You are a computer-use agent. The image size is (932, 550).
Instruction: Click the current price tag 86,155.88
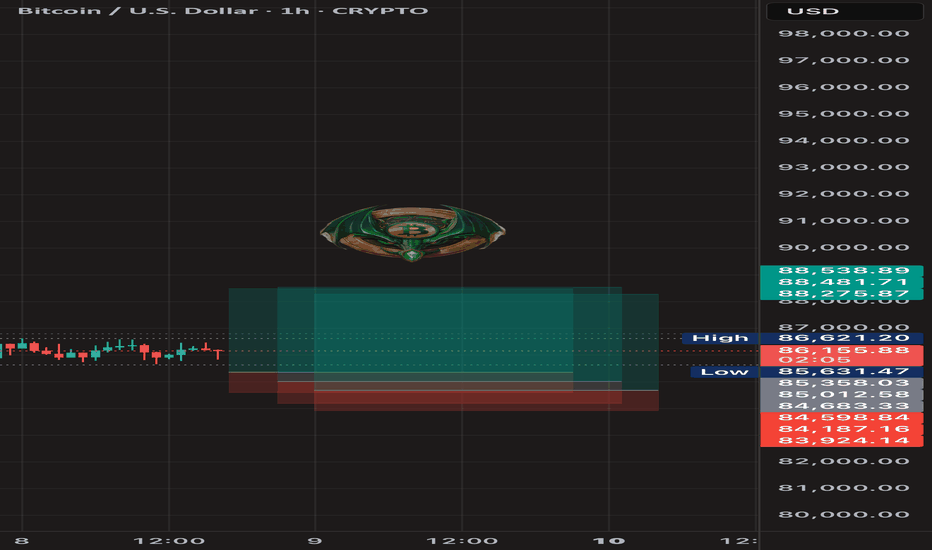tap(843, 350)
